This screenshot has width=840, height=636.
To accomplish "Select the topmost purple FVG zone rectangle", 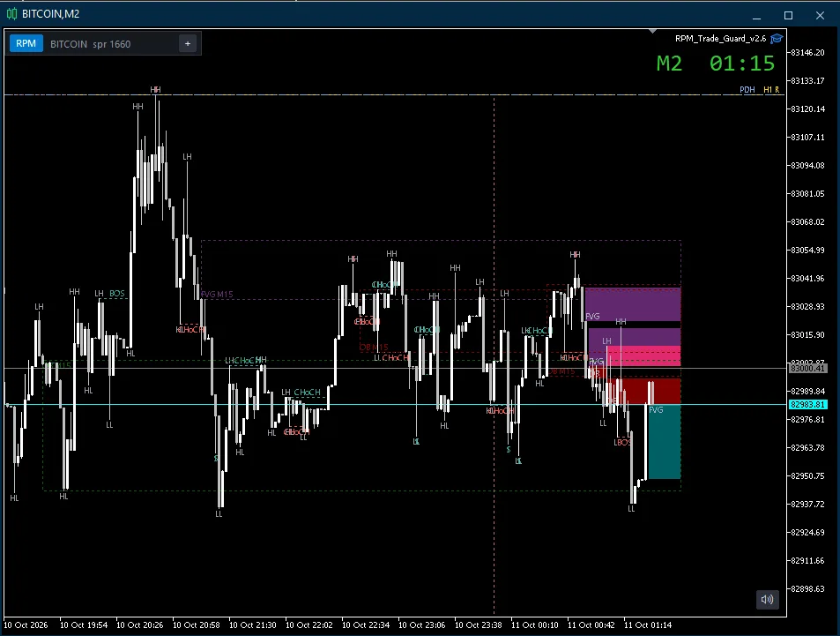I will click(633, 304).
